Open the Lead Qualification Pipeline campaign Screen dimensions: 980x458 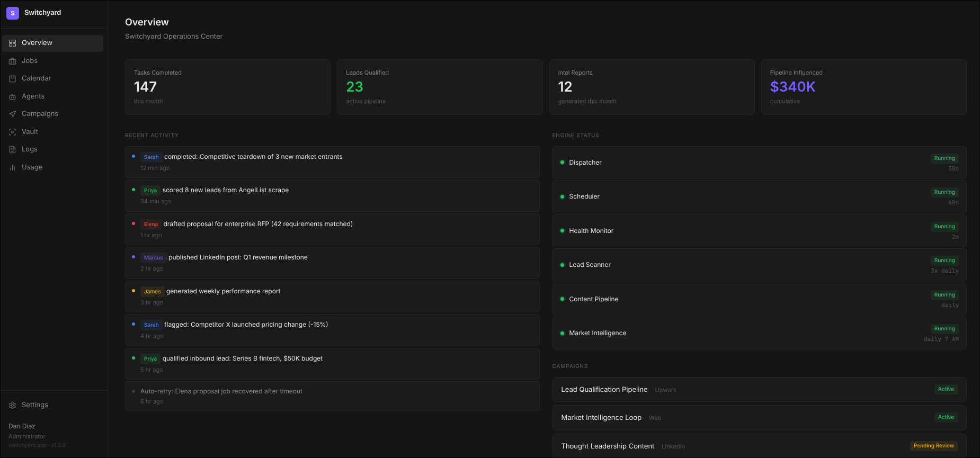760,390
